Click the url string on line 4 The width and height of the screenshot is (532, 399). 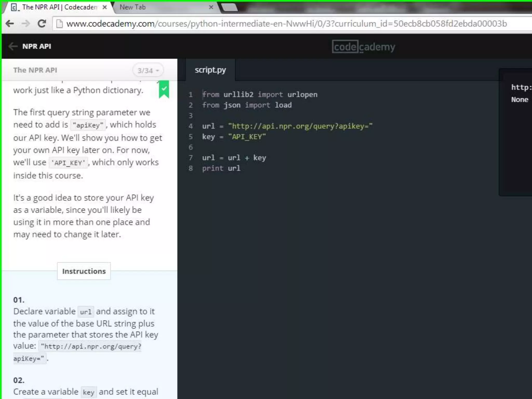(x=300, y=126)
